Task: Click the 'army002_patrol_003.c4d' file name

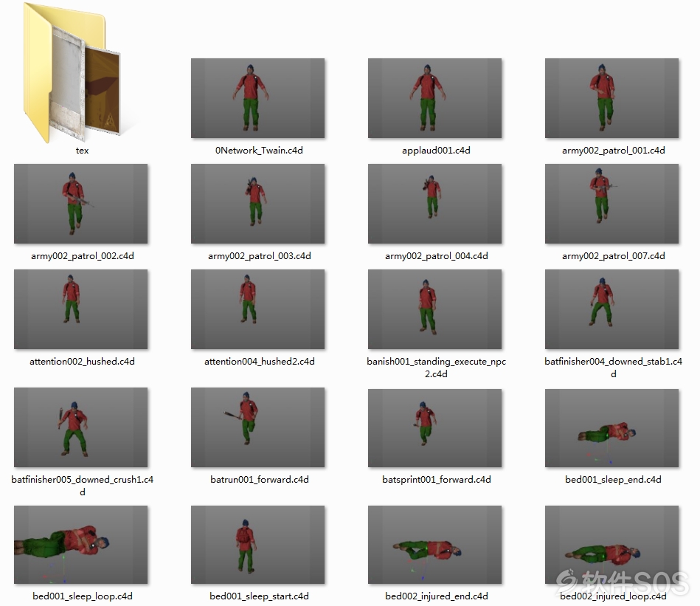Action: coord(260,256)
